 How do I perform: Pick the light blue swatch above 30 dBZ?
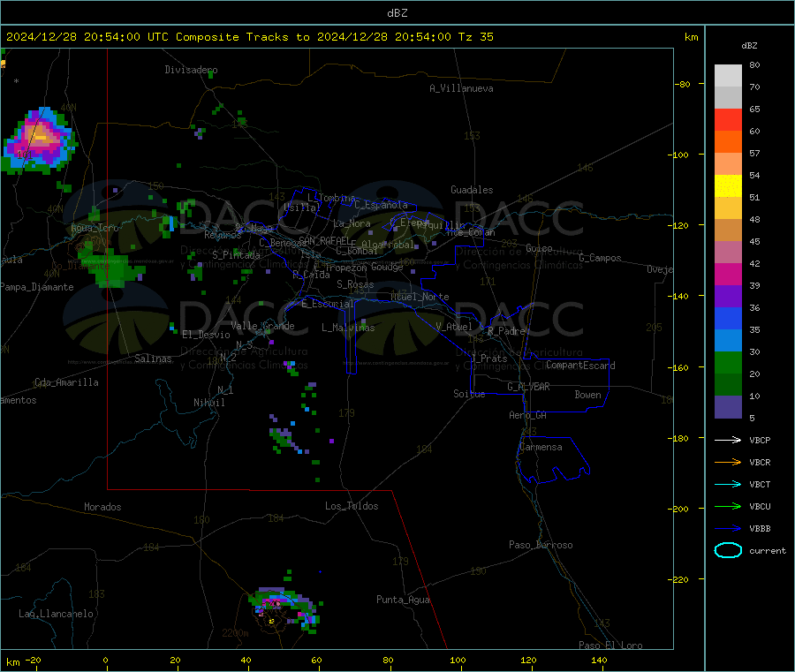tap(728, 341)
